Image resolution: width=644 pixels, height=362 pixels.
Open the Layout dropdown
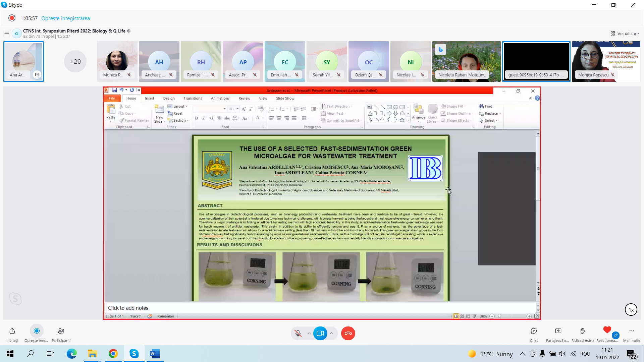coord(178,106)
